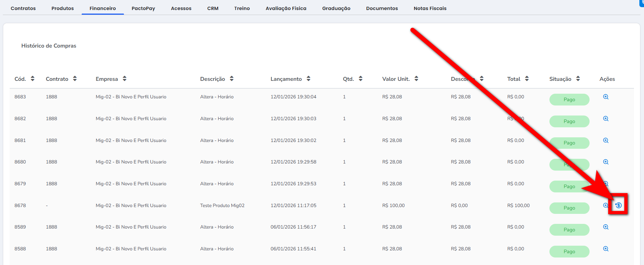View details of purchase 8681
The width and height of the screenshot is (644, 265).
pyautogui.click(x=606, y=141)
